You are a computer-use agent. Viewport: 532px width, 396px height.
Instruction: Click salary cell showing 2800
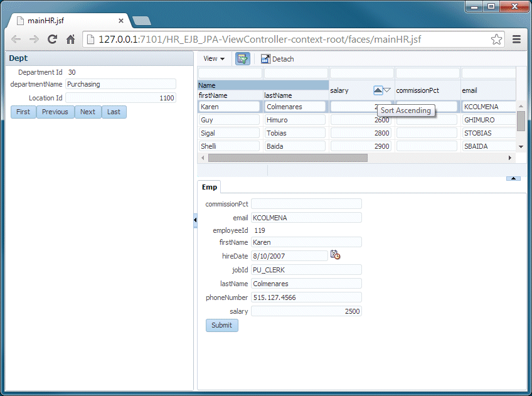click(x=361, y=133)
